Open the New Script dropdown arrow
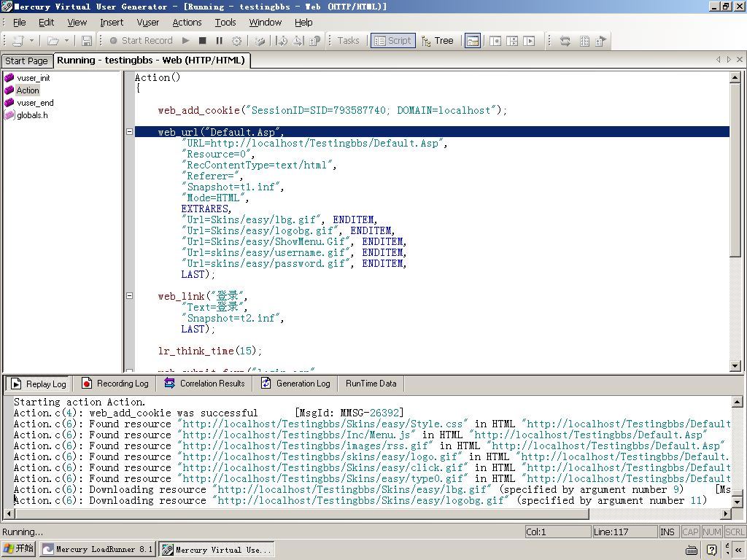747x560 pixels. point(31,41)
